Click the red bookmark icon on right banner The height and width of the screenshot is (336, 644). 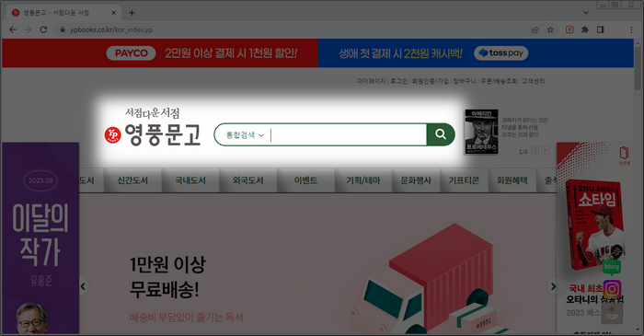(x=624, y=153)
